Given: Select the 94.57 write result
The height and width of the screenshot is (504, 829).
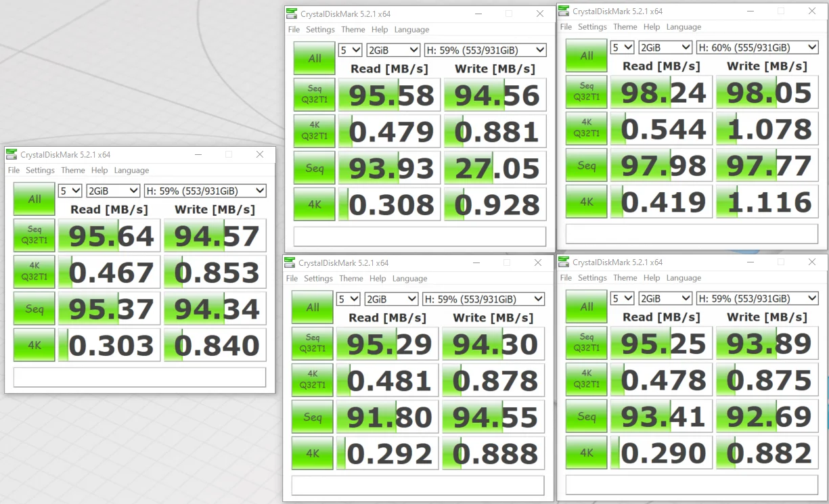Looking at the screenshot, I should [x=215, y=235].
